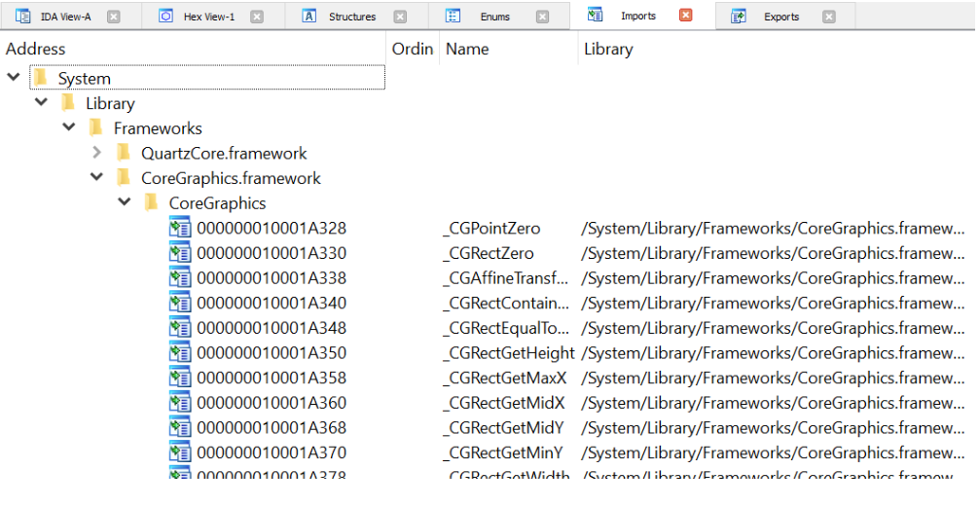Collapse the Frameworks tree node
980x506 pixels.
tap(69, 126)
